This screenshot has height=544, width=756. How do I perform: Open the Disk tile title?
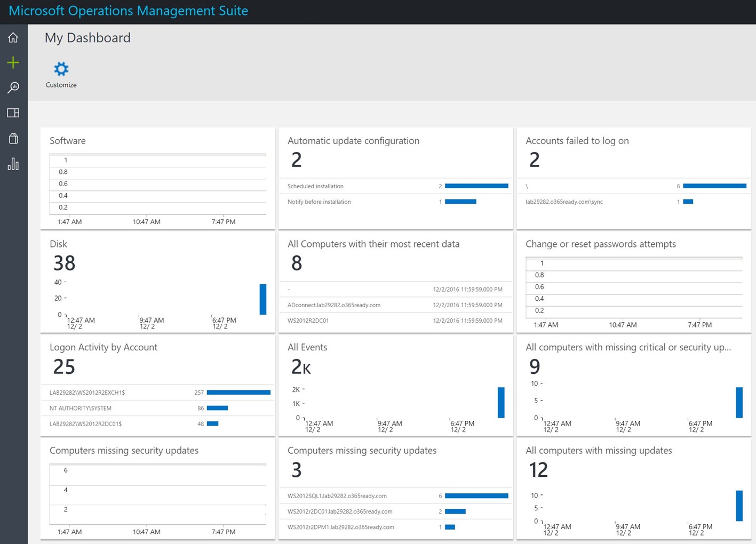click(58, 244)
